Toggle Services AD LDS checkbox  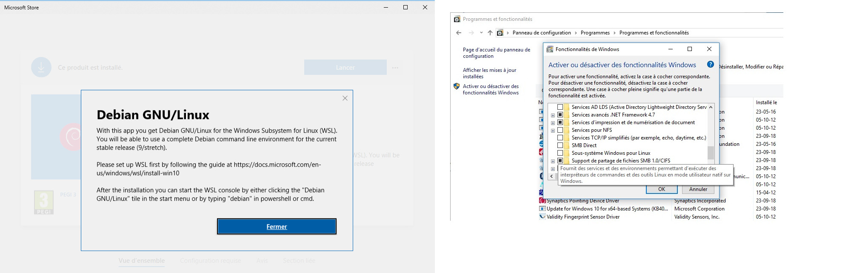560,107
